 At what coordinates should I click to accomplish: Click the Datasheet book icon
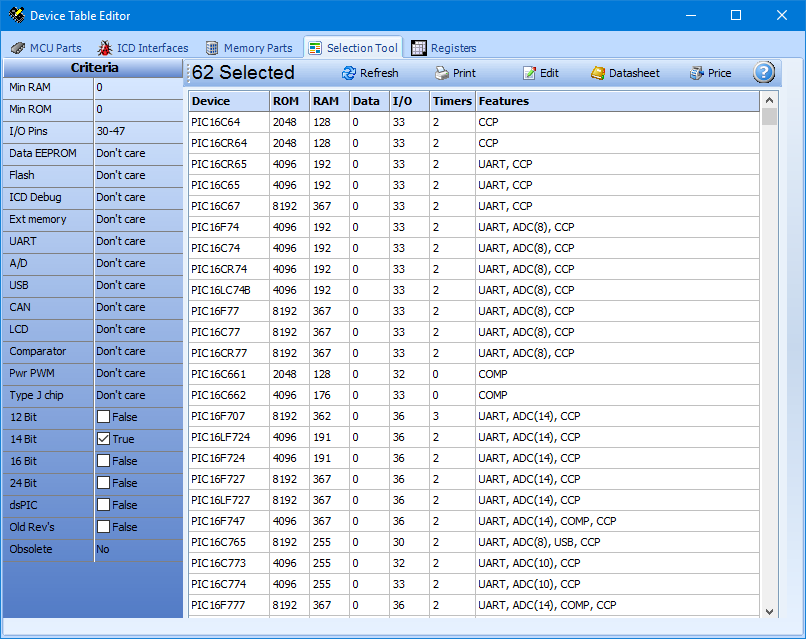(x=597, y=74)
